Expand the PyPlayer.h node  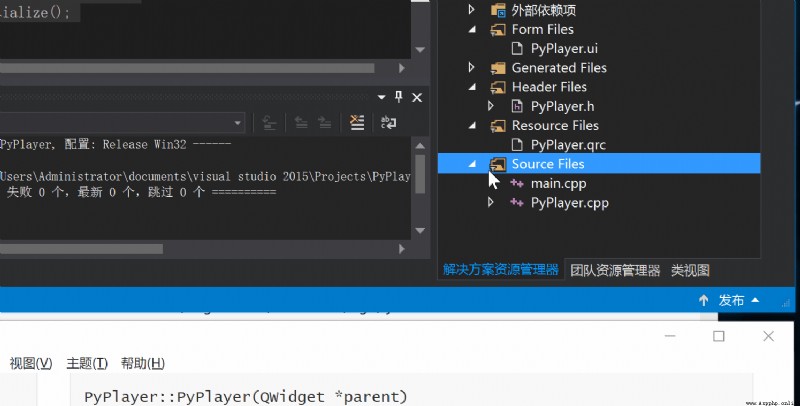[490, 106]
